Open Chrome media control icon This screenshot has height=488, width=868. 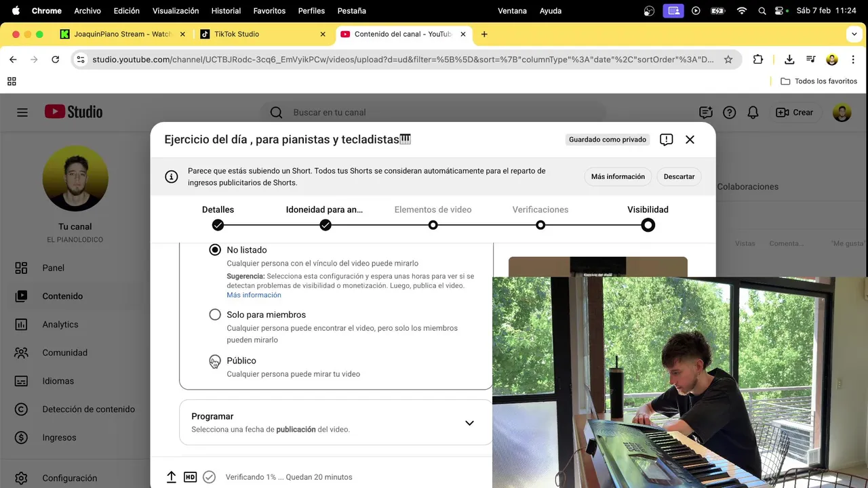[810, 60]
